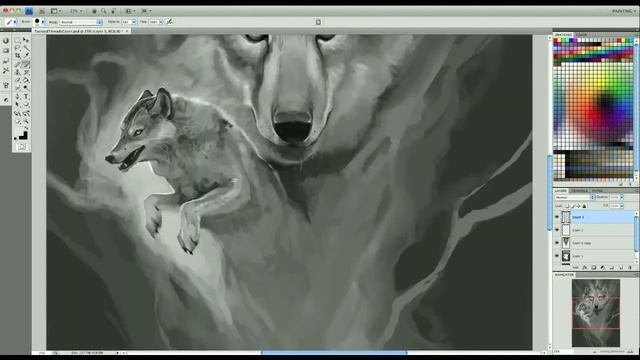Hide the Layer 2 layer
This screenshot has width=640, height=360.
557,230
